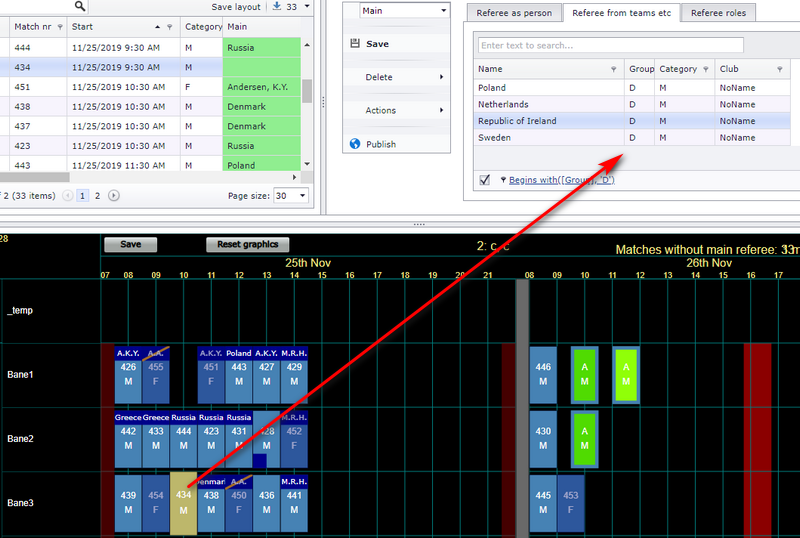Open the filter icon on Name column
The width and height of the screenshot is (800, 538).
coord(613,69)
